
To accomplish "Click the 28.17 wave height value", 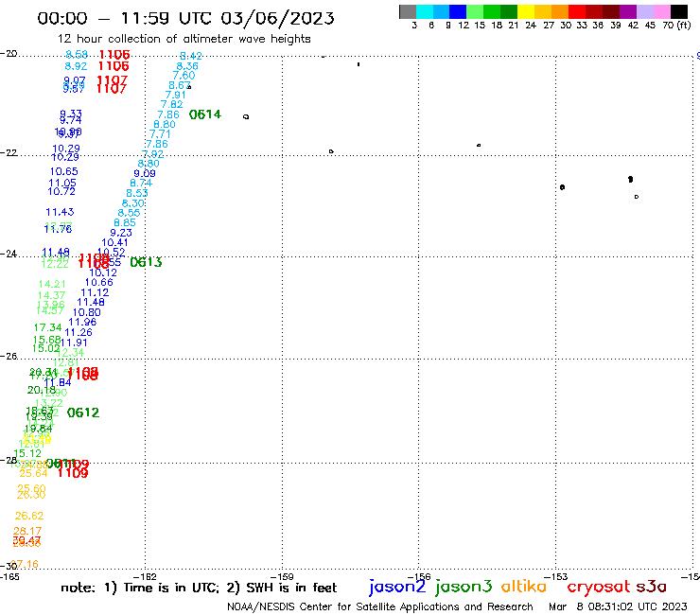I will point(27,531).
